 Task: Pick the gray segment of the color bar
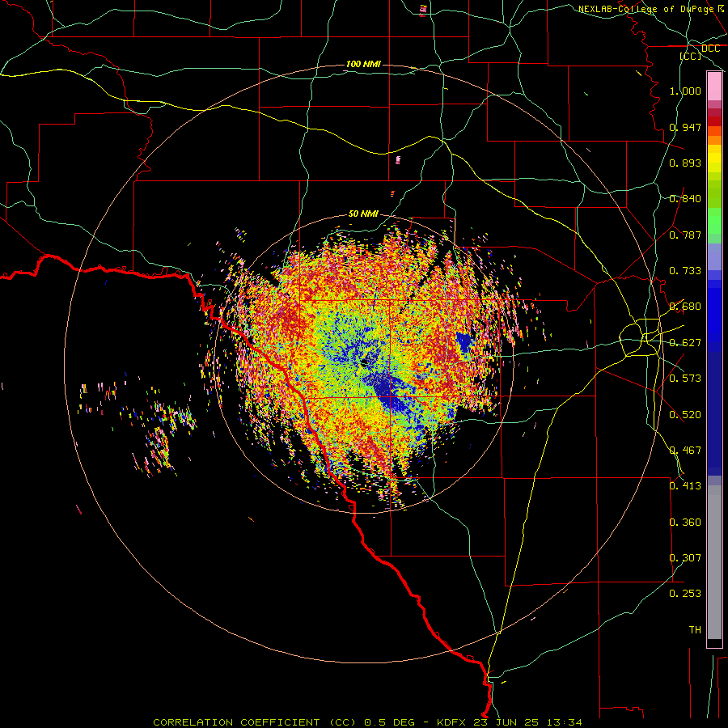(714, 562)
